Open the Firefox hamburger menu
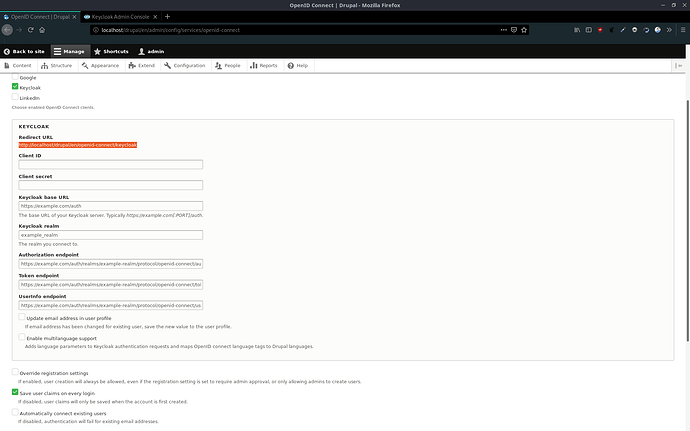 pyautogui.click(x=683, y=30)
